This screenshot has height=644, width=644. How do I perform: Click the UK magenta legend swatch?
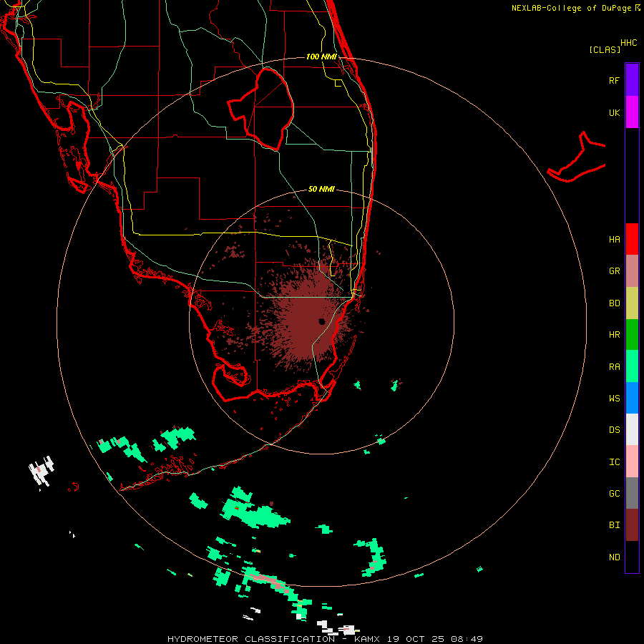(x=632, y=112)
